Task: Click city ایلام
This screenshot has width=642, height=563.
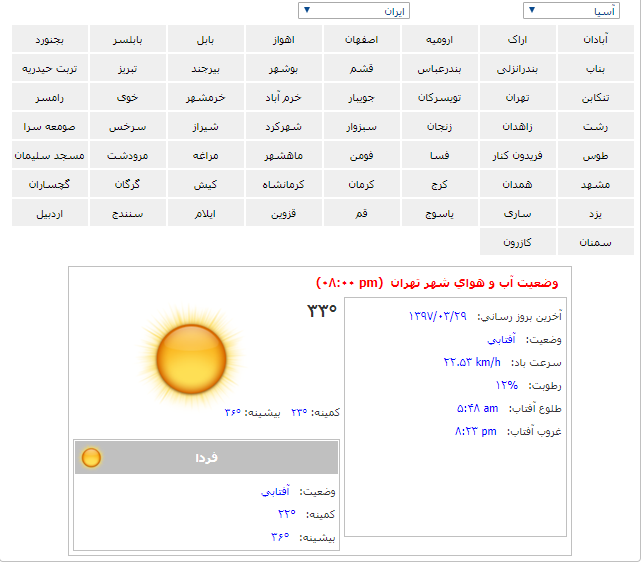Action: coord(206,213)
